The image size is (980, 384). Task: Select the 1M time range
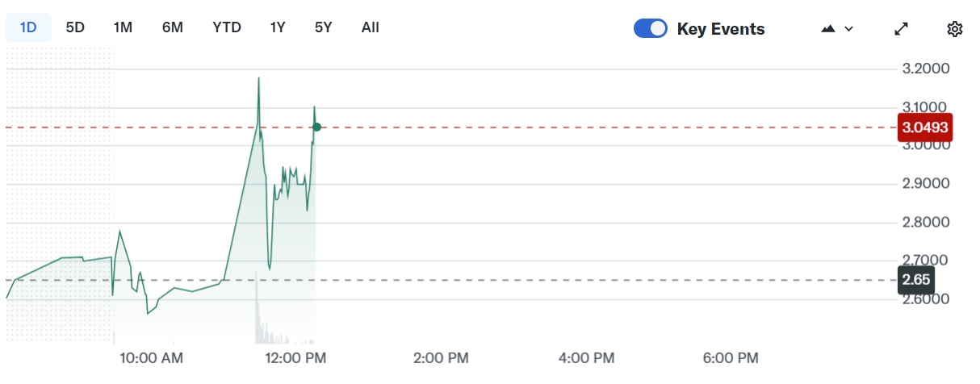tap(123, 27)
